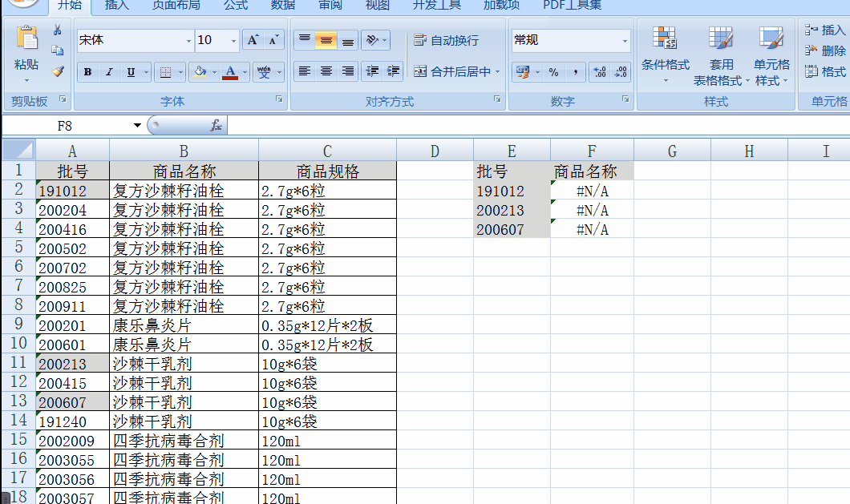Apply percent style
Screen dimensions: 850x504
pyautogui.click(x=553, y=72)
